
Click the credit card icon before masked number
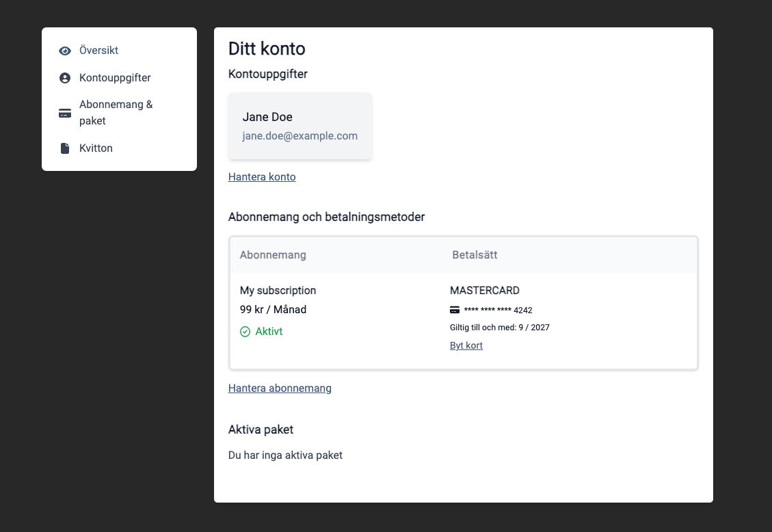click(x=455, y=310)
